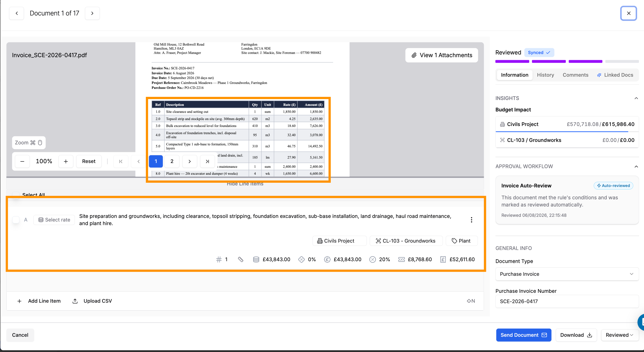Open View 1 Attachments
This screenshot has height=352, width=644.
point(442,55)
